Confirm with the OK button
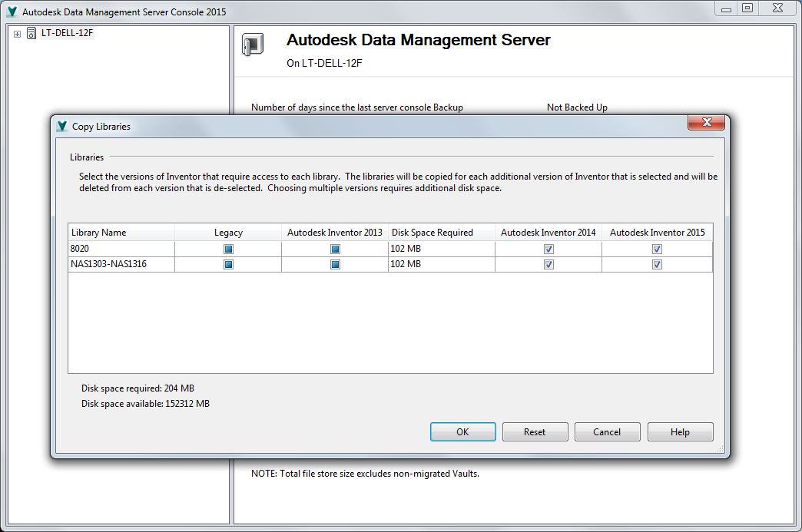The image size is (802, 532). (463, 432)
